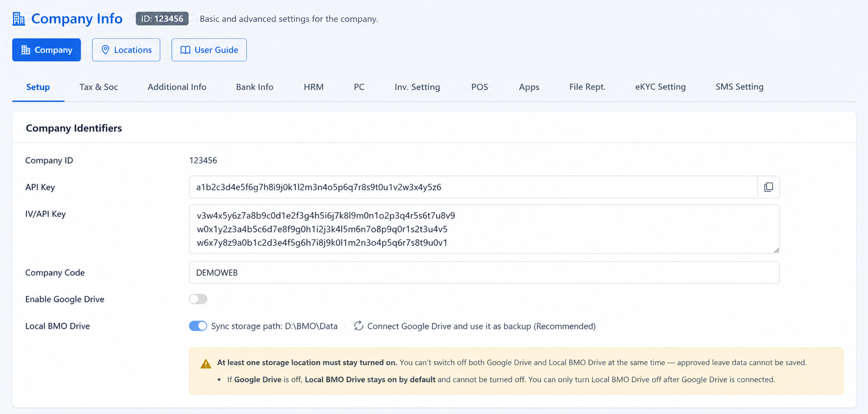Click the sync arrows icon beside Connect Google Drive

pos(358,326)
